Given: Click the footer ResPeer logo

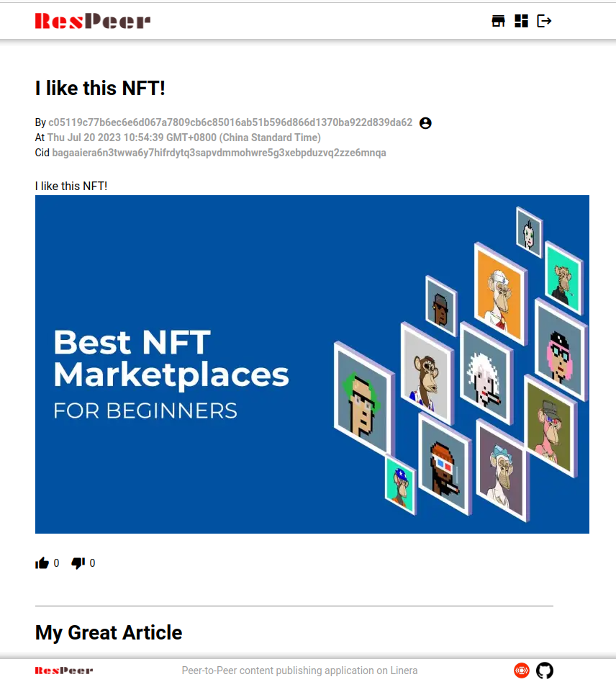Looking at the screenshot, I should [x=64, y=670].
